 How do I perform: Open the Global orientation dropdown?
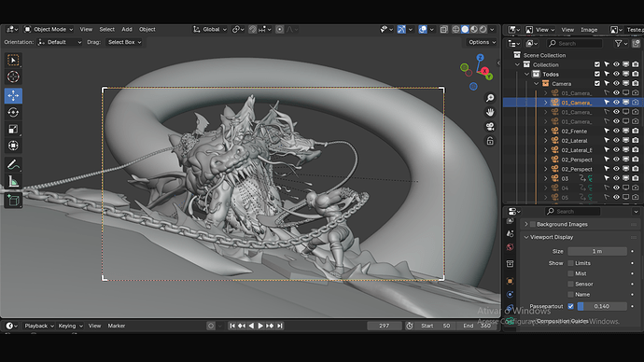click(x=210, y=30)
